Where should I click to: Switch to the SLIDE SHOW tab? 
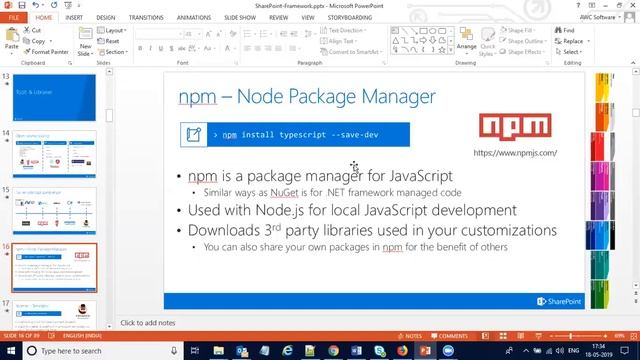point(240,18)
